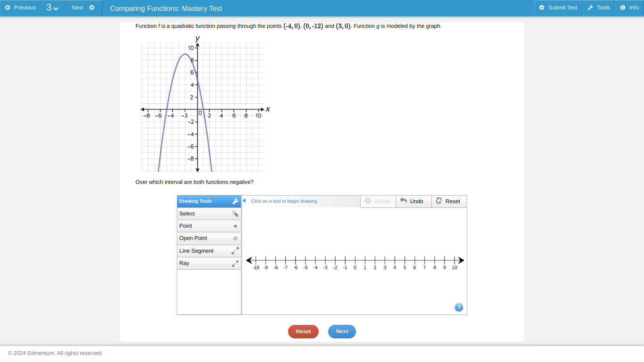This screenshot has height=362, width=644.
Task: Choose the Line Segment drawing tool
Action: coord(209,251)
